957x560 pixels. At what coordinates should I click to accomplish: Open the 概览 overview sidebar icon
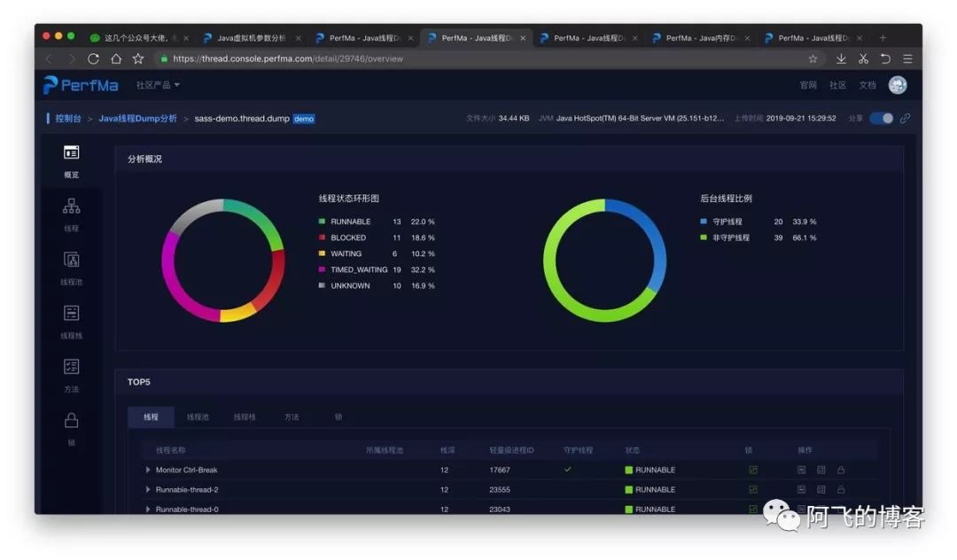(72, 153)
